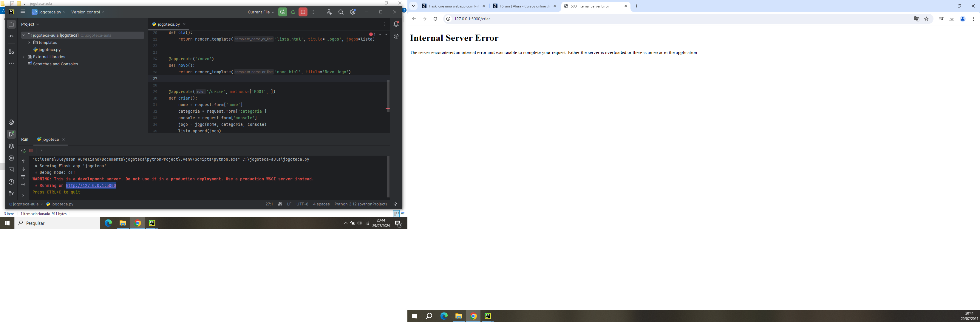Bookmark this page with star icon
980x322 pixels.
[x=926, y=18]
